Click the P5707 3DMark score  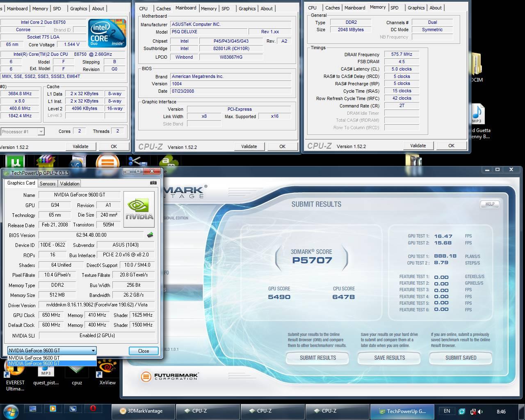[x=312, y=260]
